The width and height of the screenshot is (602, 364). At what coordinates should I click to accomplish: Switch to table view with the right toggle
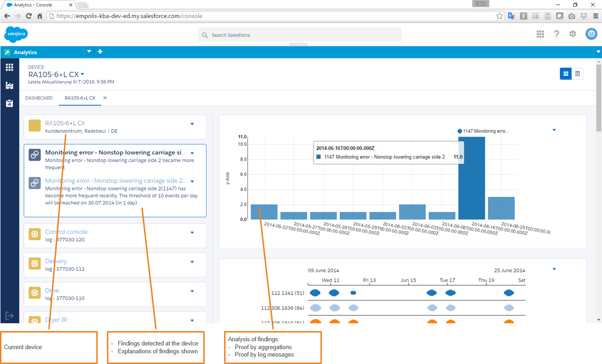pyautogui.click(x=578, y=73)
